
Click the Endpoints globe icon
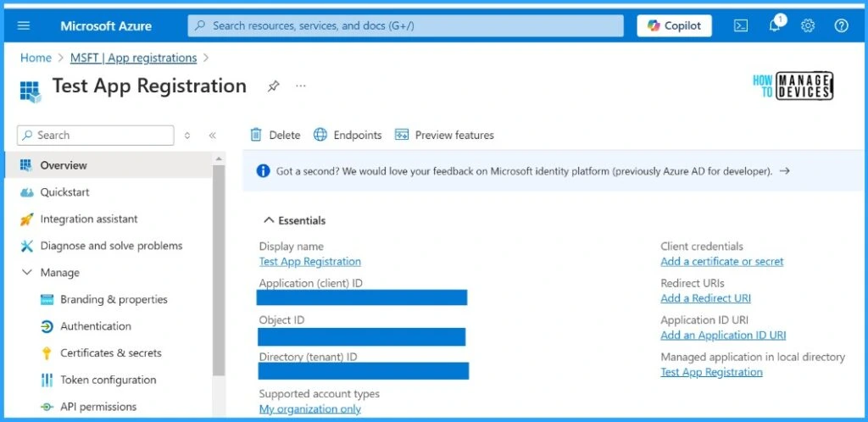(320, 135)
